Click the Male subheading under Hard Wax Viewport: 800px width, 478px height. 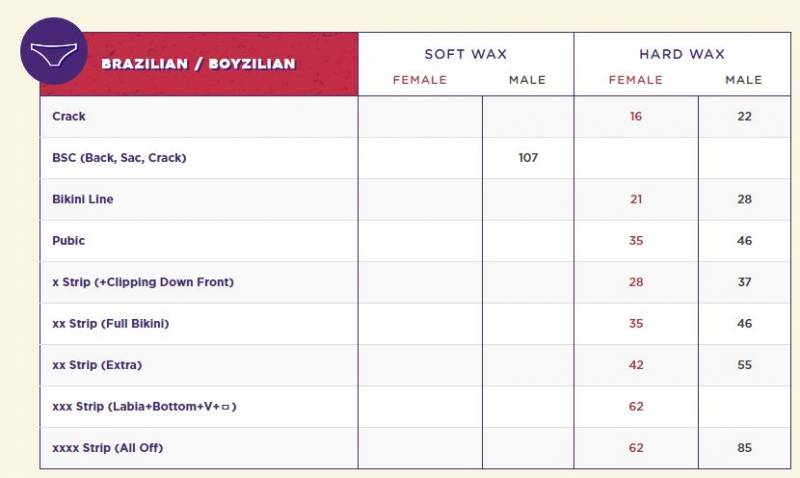click(x=744, y=80)
